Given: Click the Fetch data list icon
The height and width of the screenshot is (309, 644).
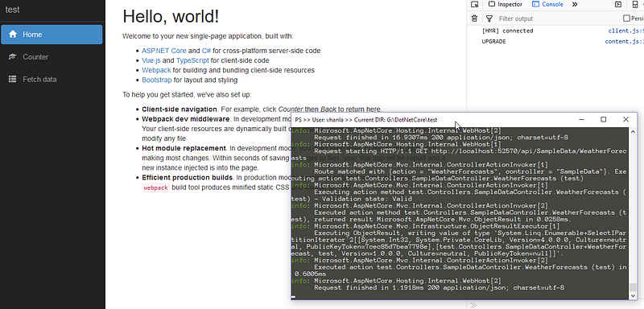Looking at the screenshot, I should (13, 79).
